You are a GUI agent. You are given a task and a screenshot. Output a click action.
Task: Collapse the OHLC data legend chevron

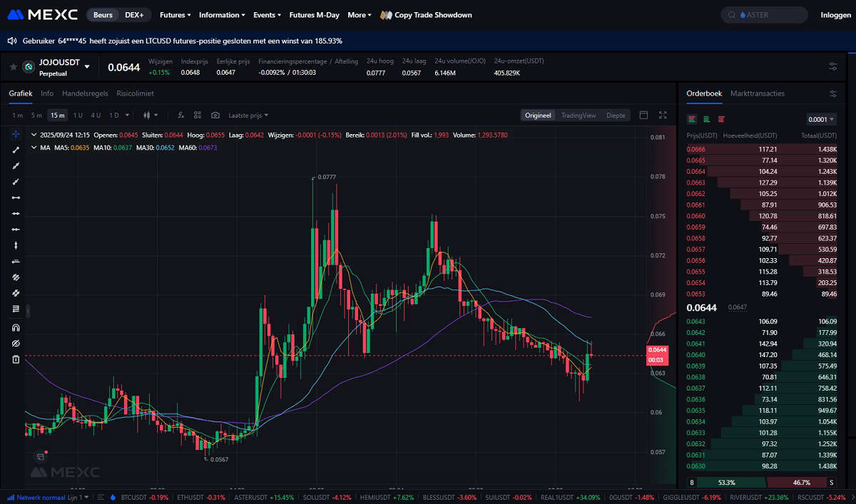pos(35,135)
